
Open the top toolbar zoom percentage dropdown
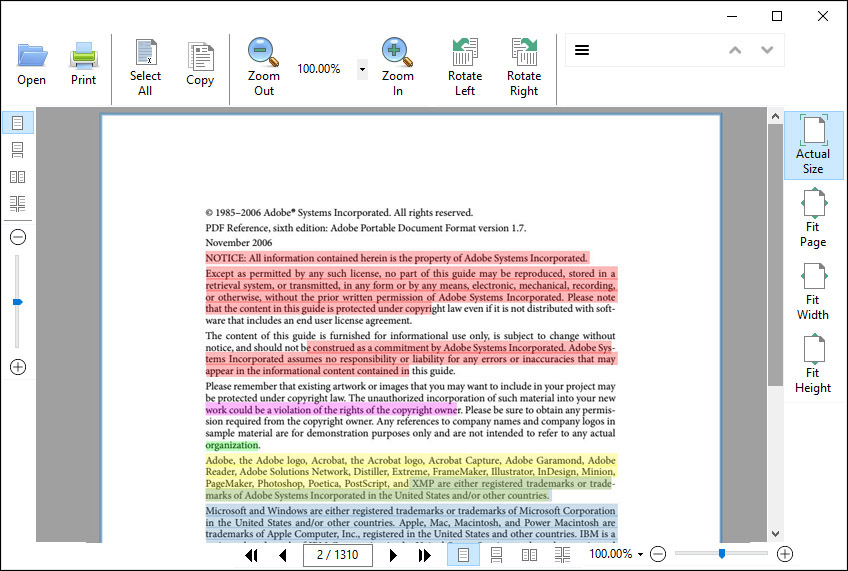(362, 70)
